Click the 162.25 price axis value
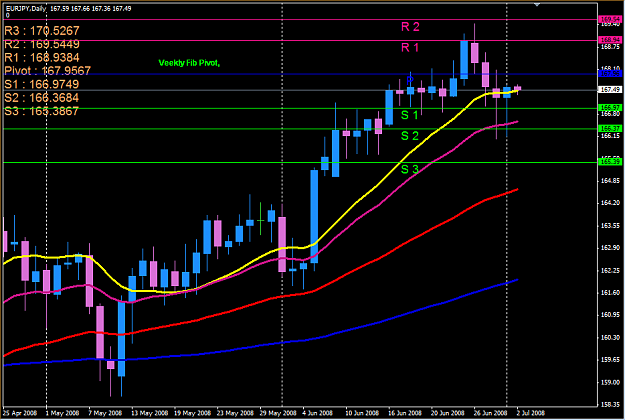625x420 pixels. (x=610, y=271)
